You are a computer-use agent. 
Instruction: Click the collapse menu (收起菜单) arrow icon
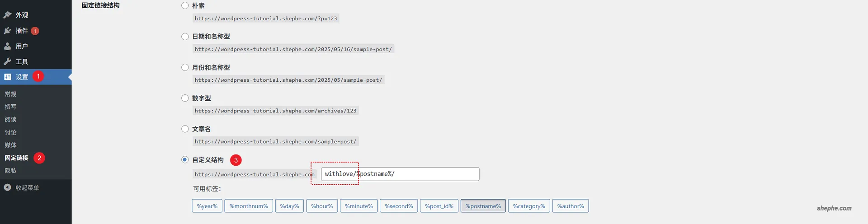[7, 187]
